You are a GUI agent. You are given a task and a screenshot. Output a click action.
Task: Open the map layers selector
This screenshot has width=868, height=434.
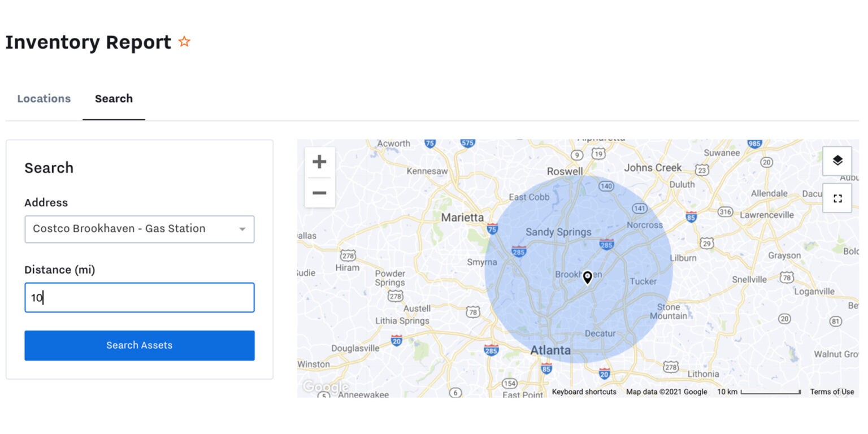pos(837,160)
